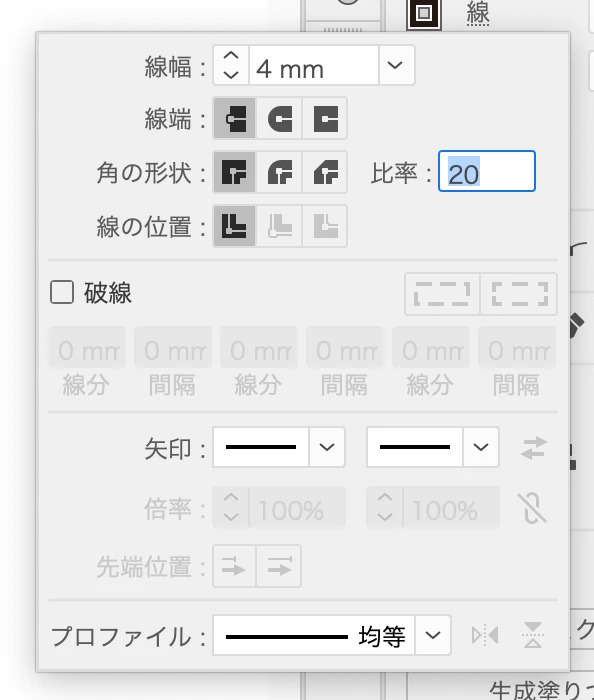Flip profile along the path
594x700 pixels.
pos(485,635)
